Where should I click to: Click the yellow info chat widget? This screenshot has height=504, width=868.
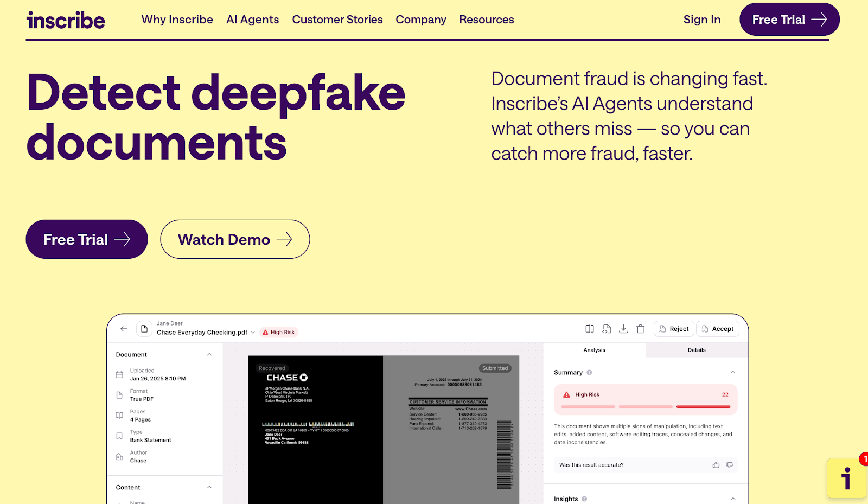point(847,478)
